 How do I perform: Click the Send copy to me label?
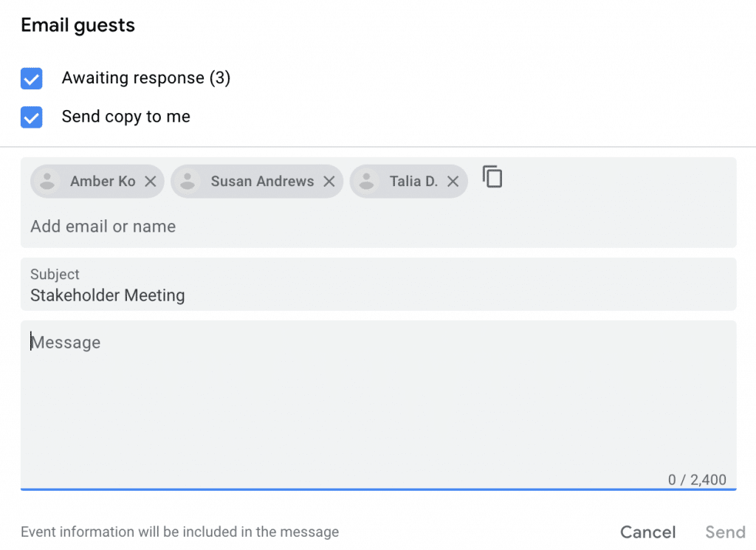[126, 117]
